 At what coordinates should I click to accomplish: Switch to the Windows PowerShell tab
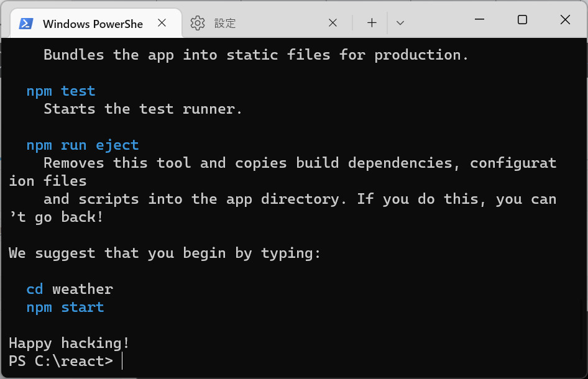click(x=93, y=24)
